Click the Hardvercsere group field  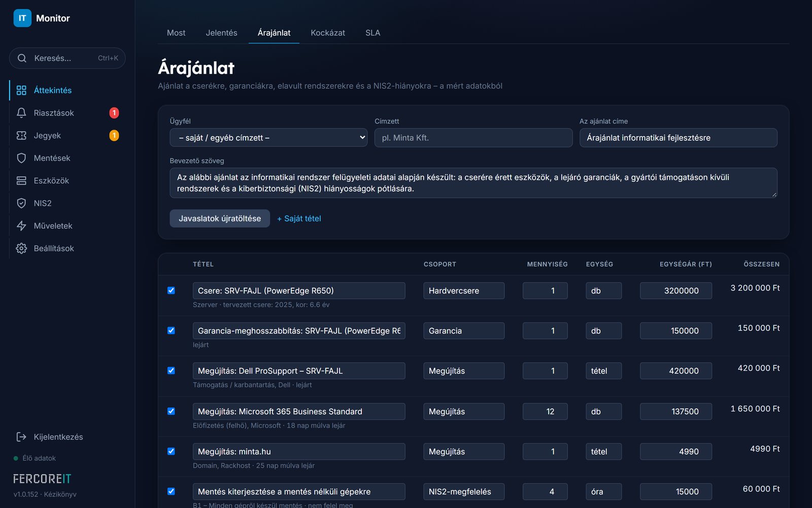point(464,291)
